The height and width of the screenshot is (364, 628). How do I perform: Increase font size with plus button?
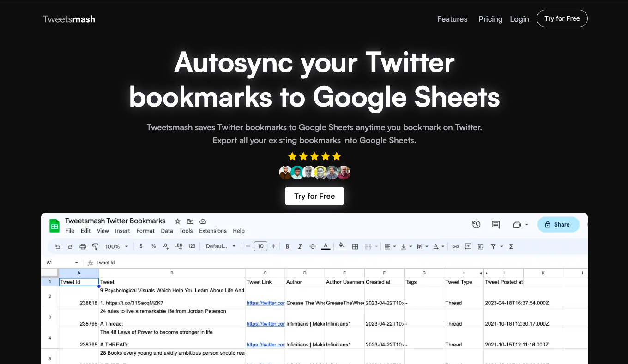tap(273, 246)
